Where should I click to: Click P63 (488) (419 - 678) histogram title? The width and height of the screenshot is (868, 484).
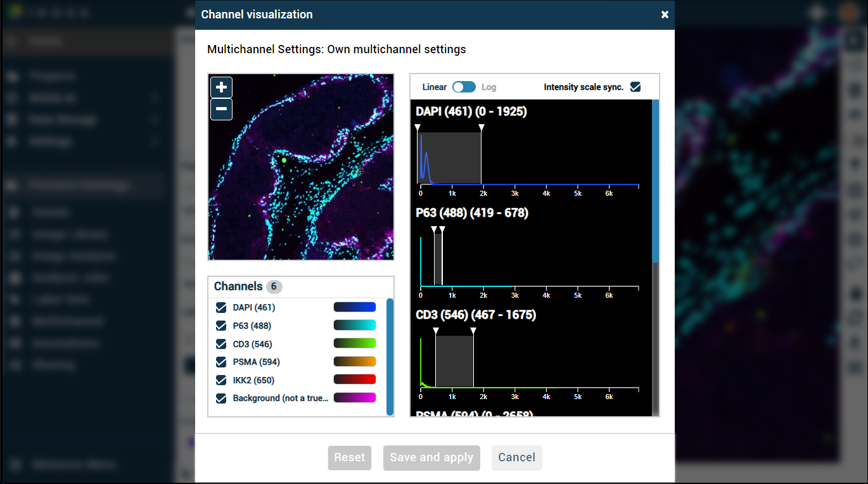pyautogui.click(x=472, y=213)
